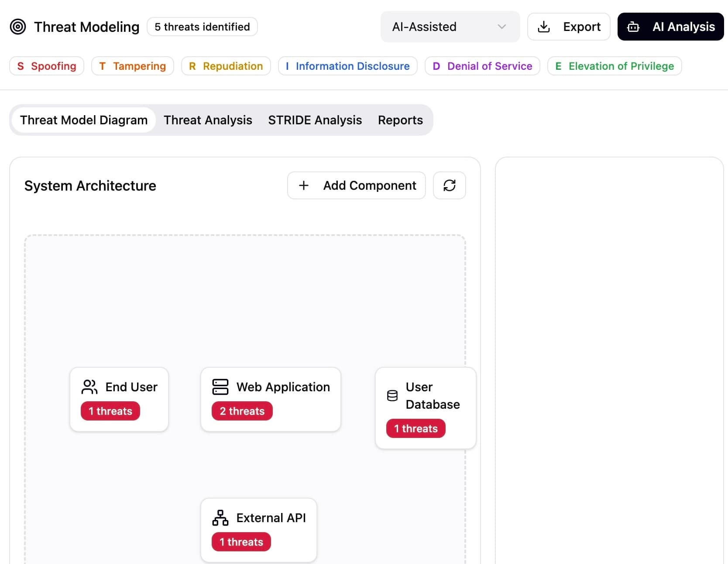The height and width of the screenshot is (564, 728).
Task: Select the User Database cylinder icon
Action: [391, 395]
